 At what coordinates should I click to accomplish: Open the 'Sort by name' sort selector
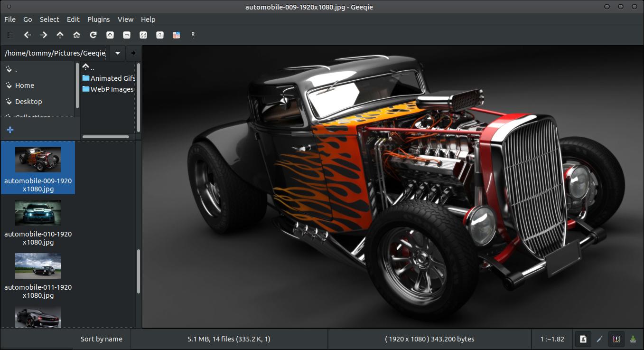point(102,339)
